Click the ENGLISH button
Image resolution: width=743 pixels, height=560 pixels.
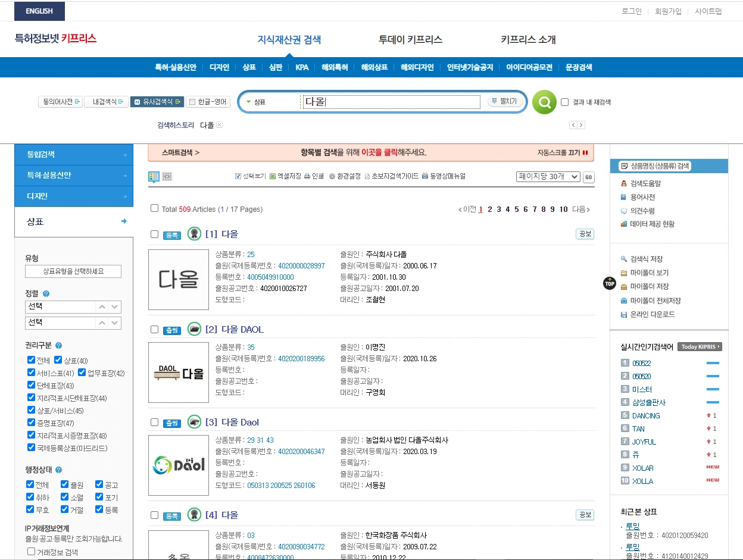coord(39,11)
